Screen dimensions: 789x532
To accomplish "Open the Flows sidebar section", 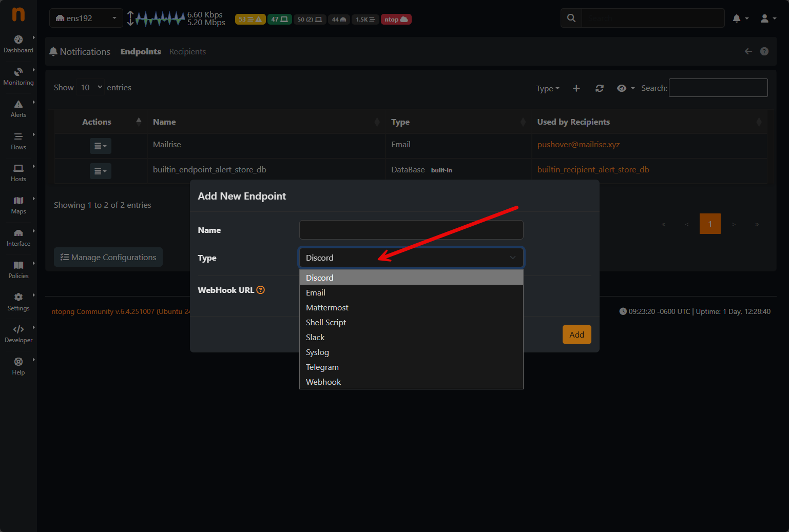I will click(18, 141).
